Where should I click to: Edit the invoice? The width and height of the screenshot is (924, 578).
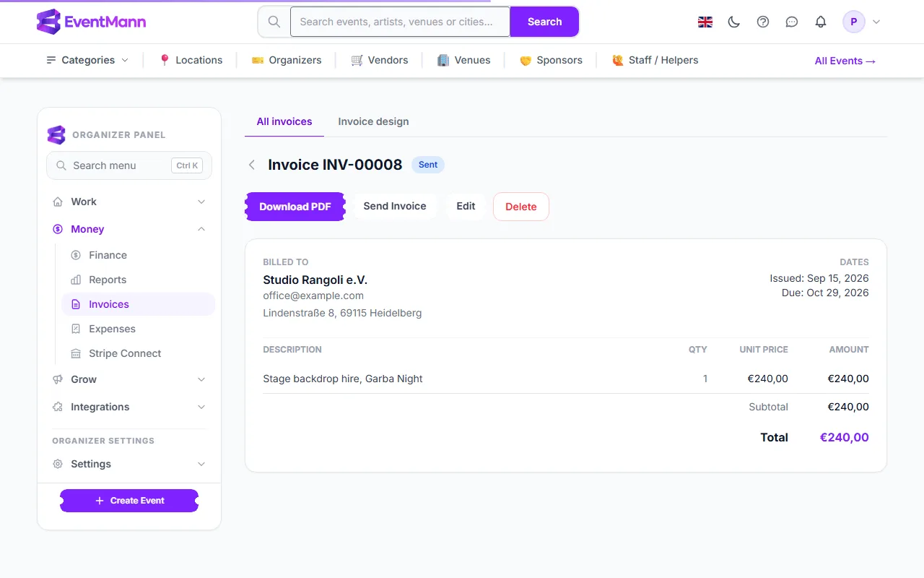tap(466, 206)
